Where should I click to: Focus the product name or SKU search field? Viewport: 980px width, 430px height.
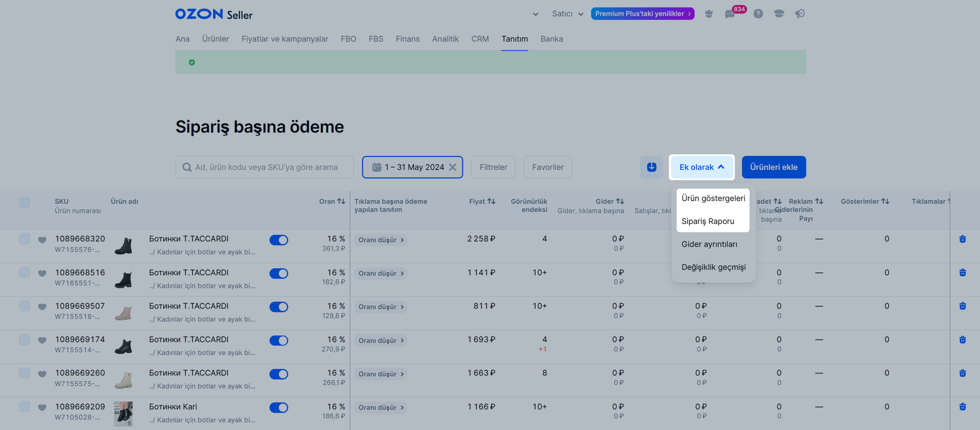264,167
